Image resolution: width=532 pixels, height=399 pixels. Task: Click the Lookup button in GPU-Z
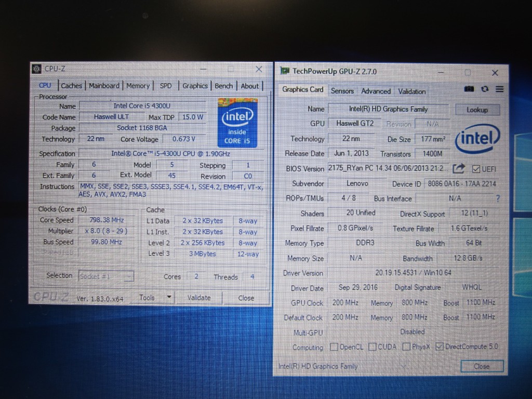click(477, 110)
